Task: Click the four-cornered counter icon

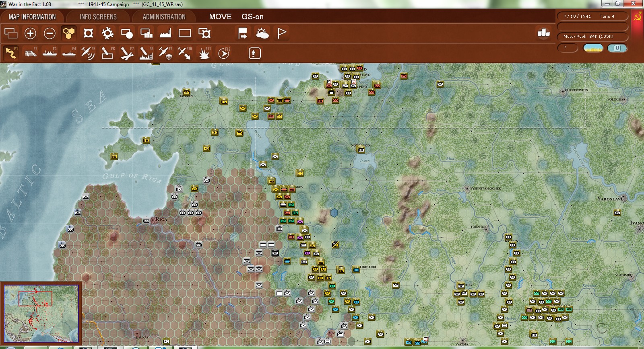Action: (88, 33)
